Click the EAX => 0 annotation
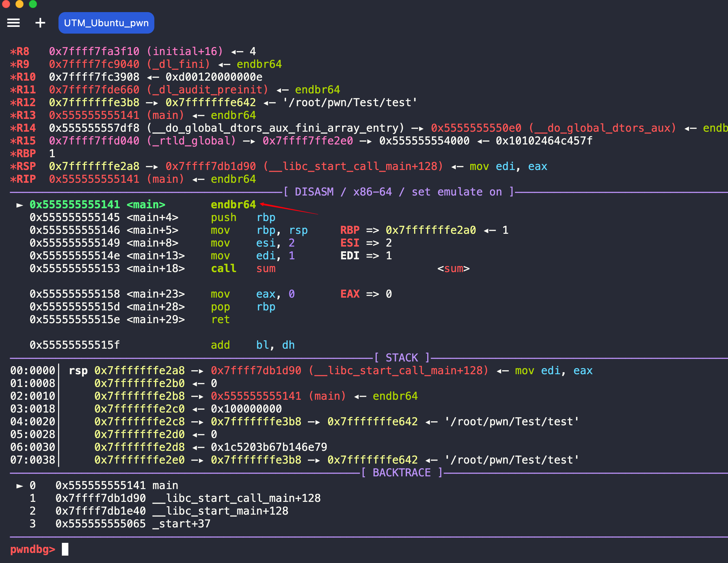Image resolution: width=728 pixels, height=563 pixels. point(366,294)
